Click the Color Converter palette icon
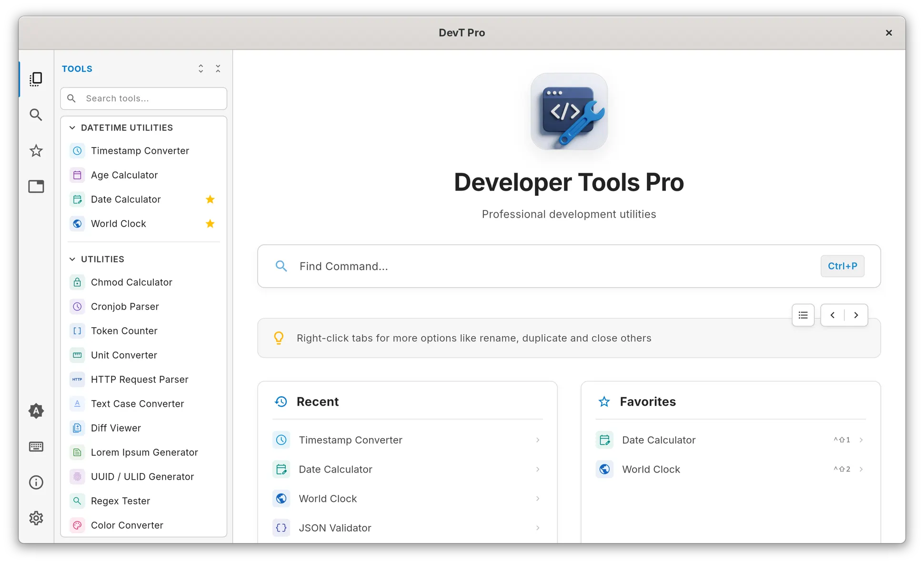Viewport: 924px width, 564px height. [x=77, y=525]
